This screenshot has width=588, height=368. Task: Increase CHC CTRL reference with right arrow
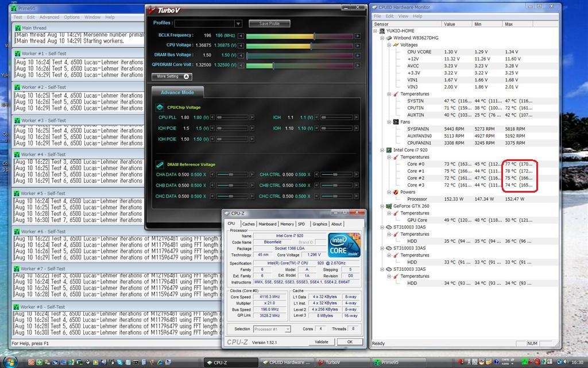coord(356,197)
